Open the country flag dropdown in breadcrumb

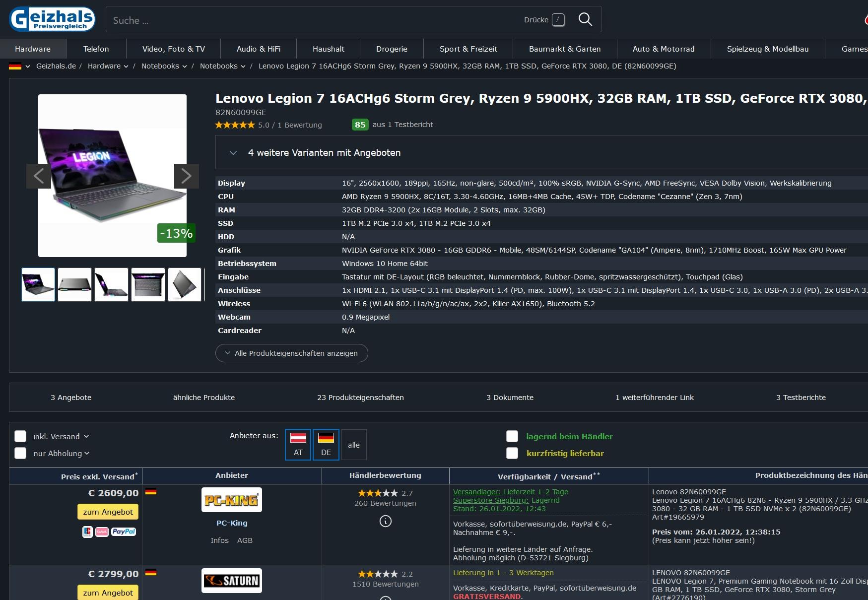coord(19,67)
